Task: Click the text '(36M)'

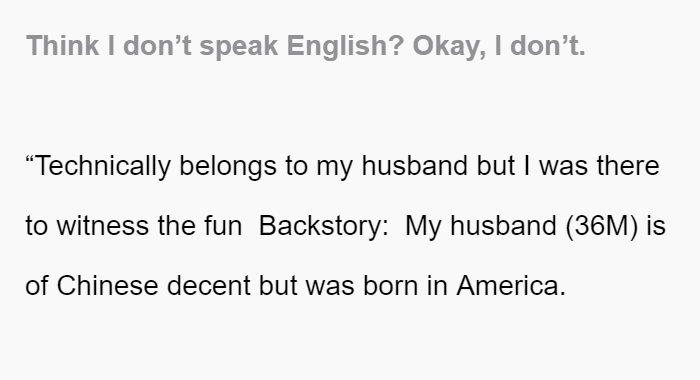Action: [x=601, y=226]
